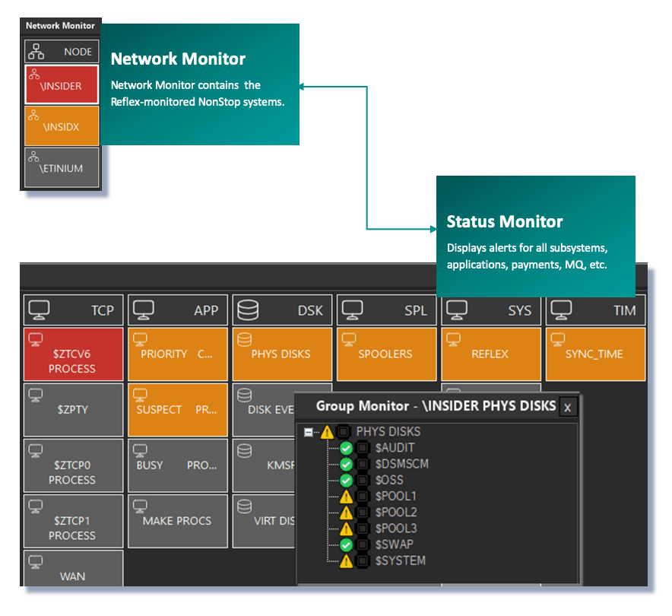Click disk icon on KMSF tile
This screenshot has height=616, width=672.
pyautogui.click(x=244, y=450)
